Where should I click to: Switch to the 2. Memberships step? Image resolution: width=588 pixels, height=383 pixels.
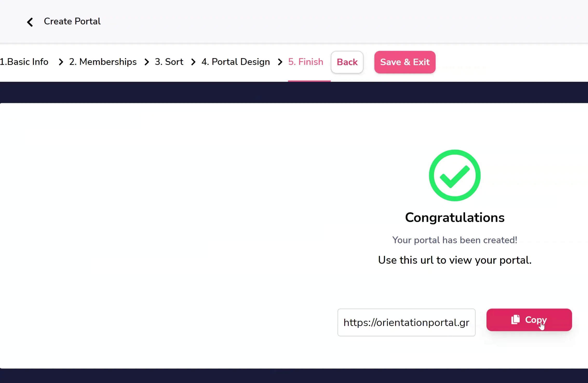pyautogui.click(x=103, y=62)
